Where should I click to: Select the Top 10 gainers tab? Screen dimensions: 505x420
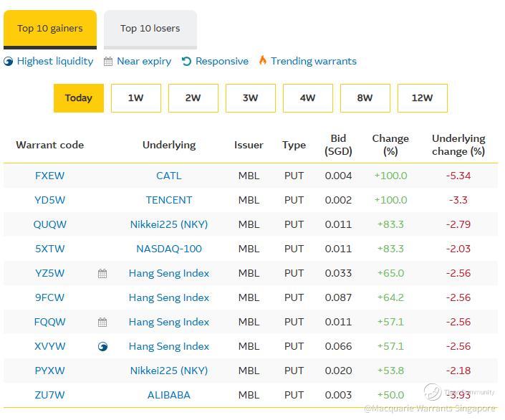click(49, 29)
